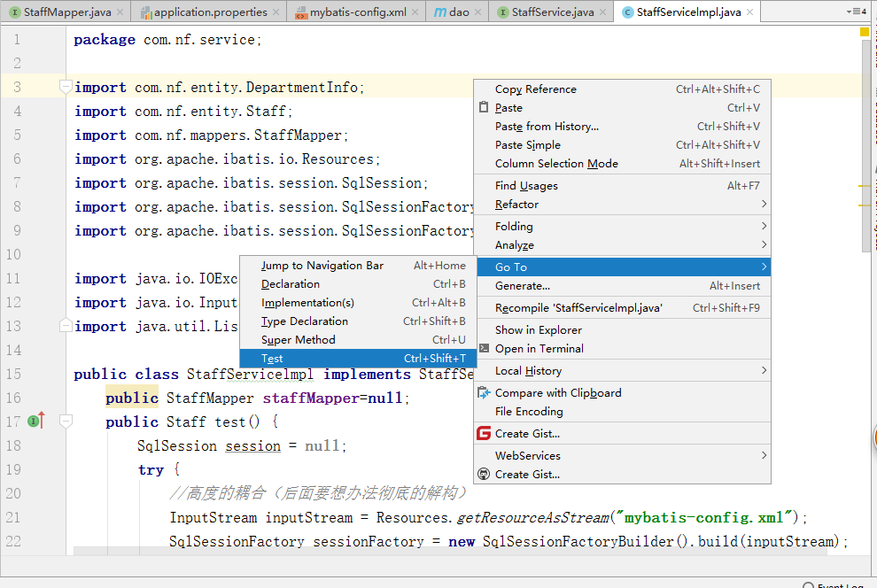This screenshot has width=877, height=588.
Task: Open the hidden tabs list dropdown
Action: click(856, 12)
